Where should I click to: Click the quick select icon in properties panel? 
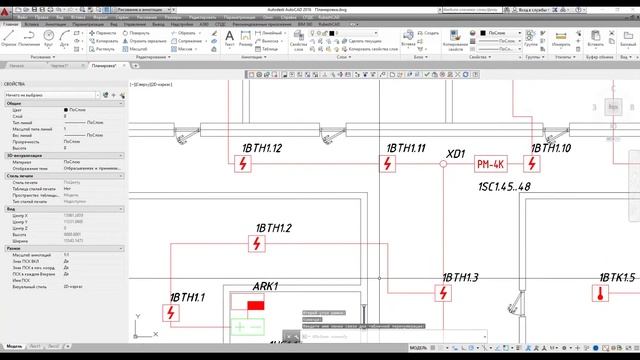122,95
